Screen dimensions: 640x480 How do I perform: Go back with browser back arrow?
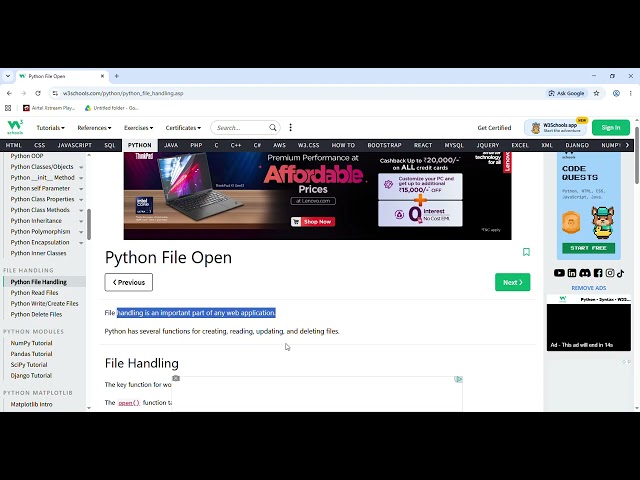[9, 93]
